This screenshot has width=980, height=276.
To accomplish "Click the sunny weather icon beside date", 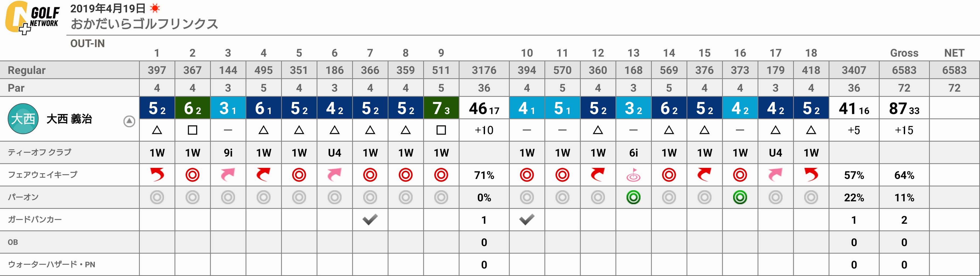I will [155, 8].
